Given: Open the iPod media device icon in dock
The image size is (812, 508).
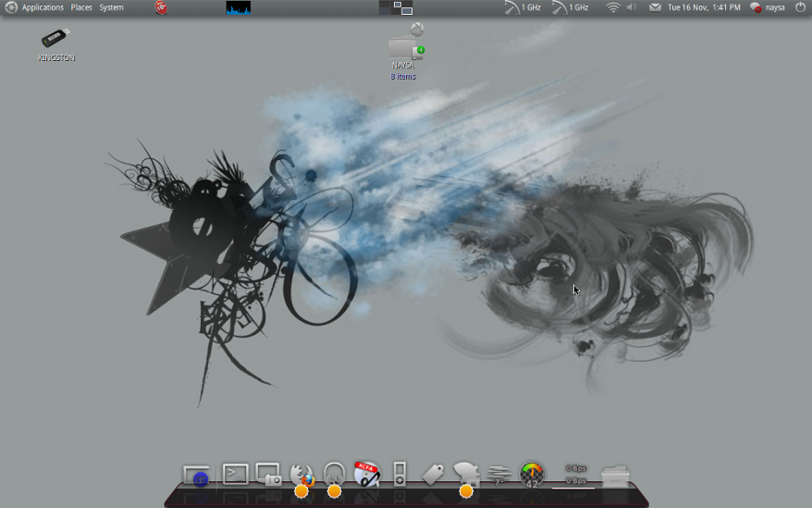Looking at the screenshot, I should [x=400, y=474].
